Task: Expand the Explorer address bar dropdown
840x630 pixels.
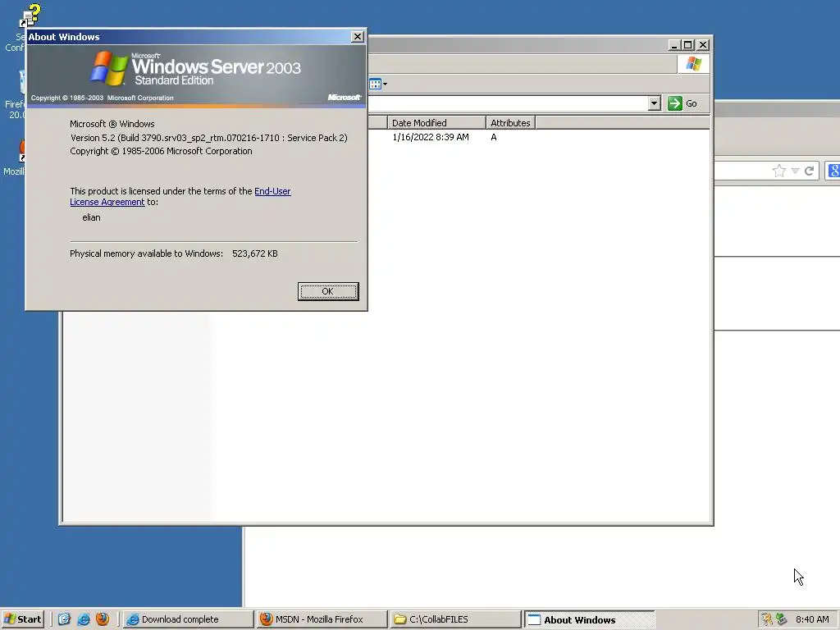Action: [654, 103]
